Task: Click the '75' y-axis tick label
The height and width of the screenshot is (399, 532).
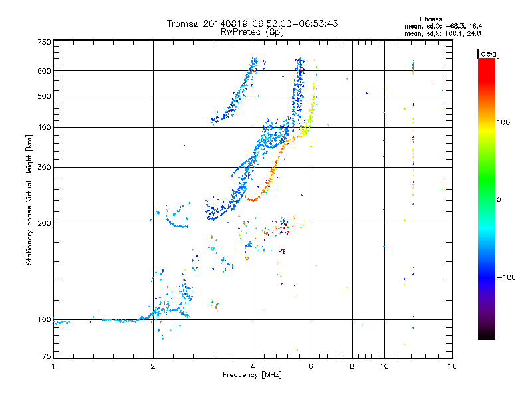Action: pos(47,356)
